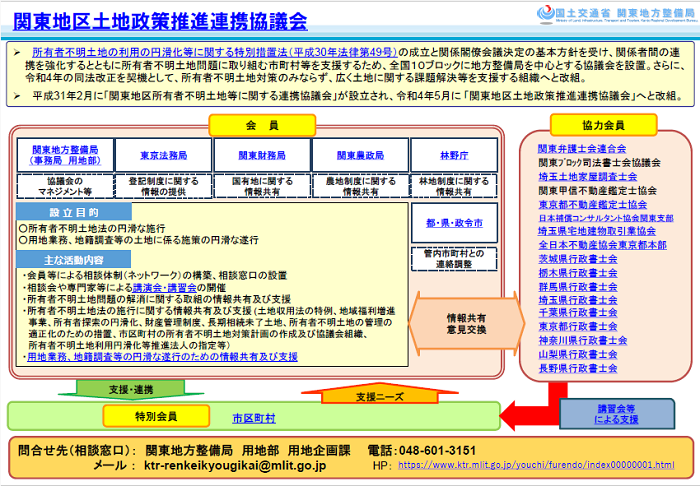Click the green 支援・連携 arrow
Viewport: 700px width, 486px height.
131,389
